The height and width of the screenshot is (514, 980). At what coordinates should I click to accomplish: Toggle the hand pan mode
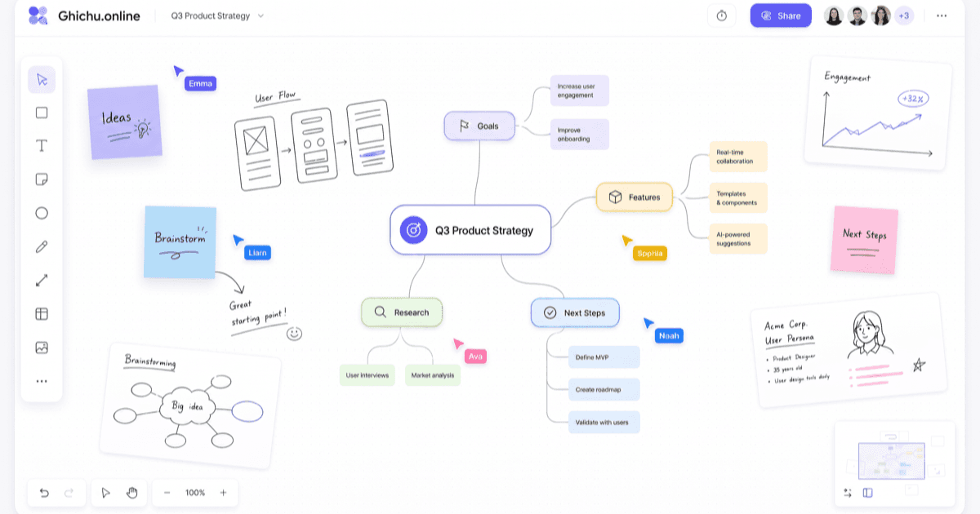click(131, 493)
